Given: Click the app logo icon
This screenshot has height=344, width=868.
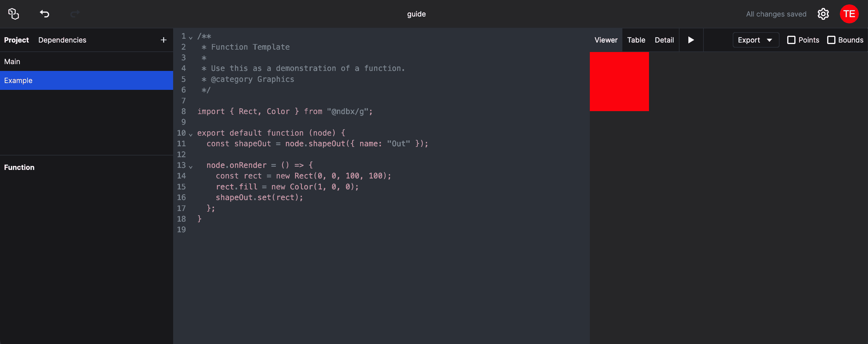Looking at the screenshot, I should click(x=14, y=14).
